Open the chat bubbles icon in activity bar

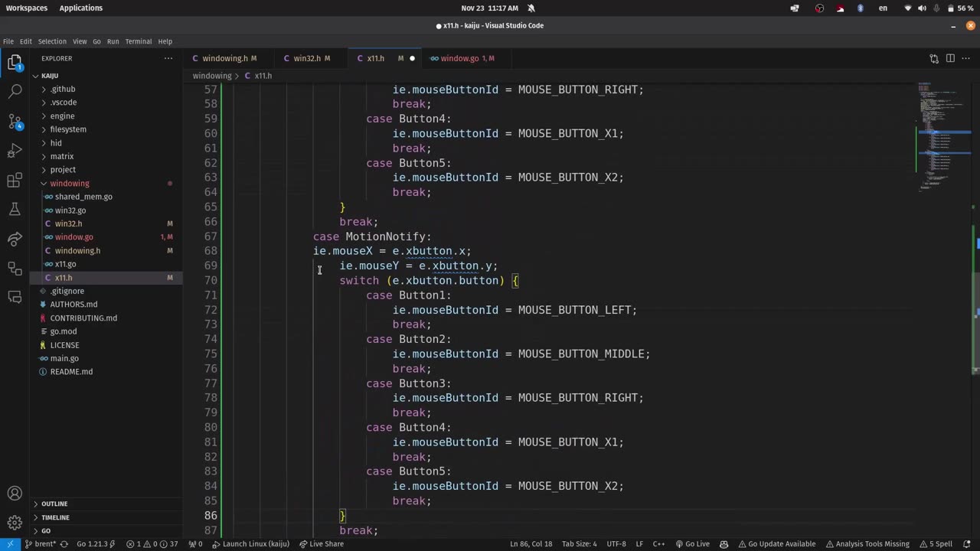[x=15, y=297]
